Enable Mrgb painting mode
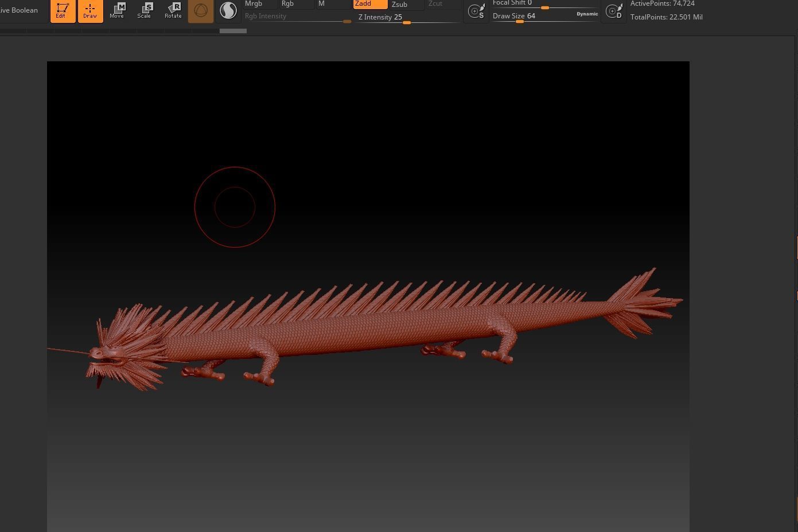Viewport: 798px width, 532px height. 260,4
